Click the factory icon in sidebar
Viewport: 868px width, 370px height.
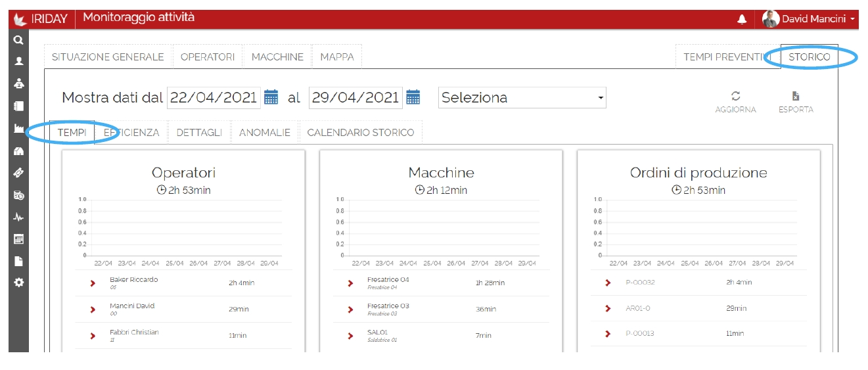(x=18, y=129)
